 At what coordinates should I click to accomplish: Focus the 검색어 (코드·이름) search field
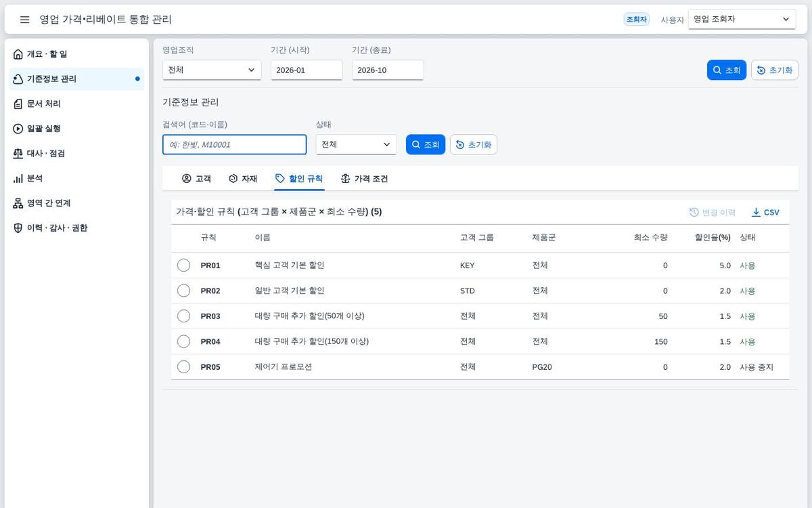click(234, 144)
